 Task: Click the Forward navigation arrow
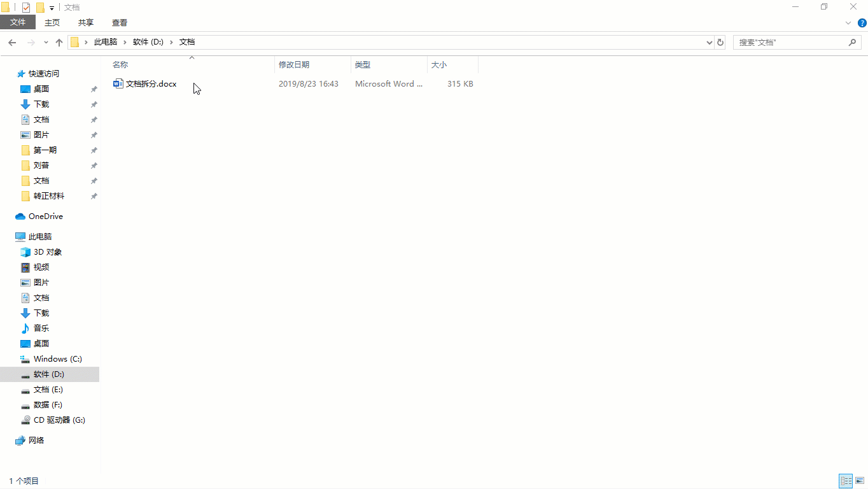31,43
